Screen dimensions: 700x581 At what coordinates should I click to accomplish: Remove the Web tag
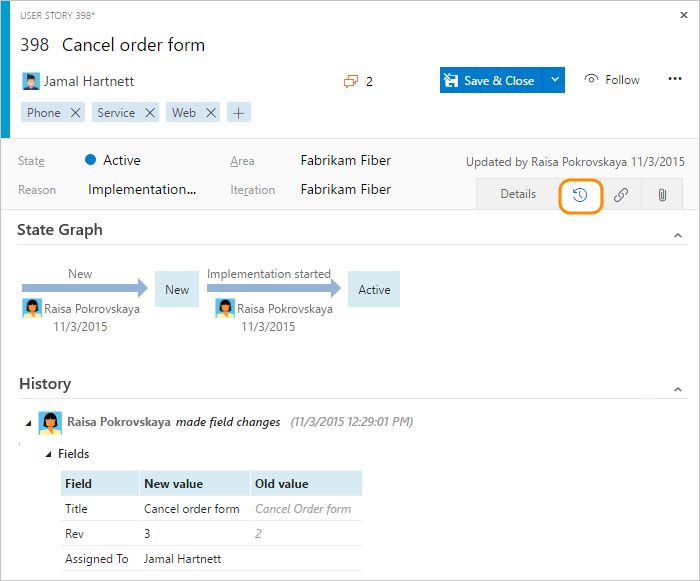[211, 113]
